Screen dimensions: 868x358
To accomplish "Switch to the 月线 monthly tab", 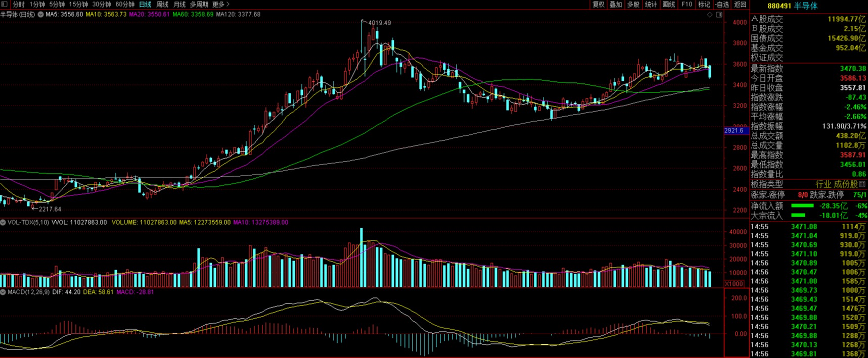I will (x=179, y=5).
